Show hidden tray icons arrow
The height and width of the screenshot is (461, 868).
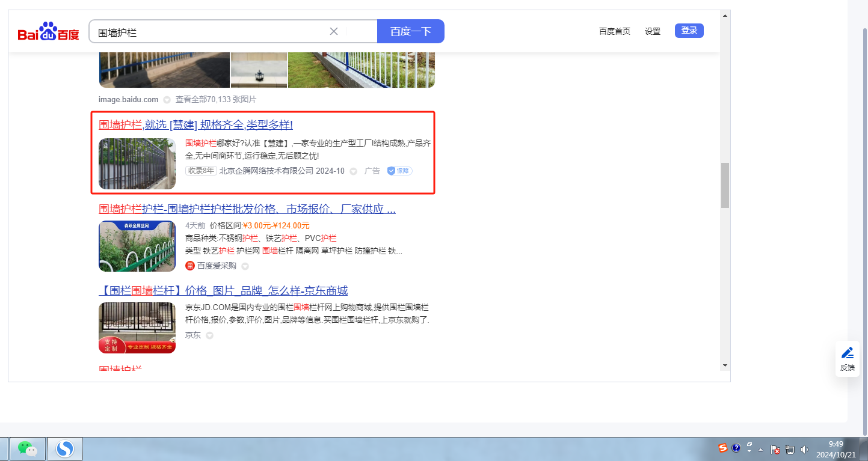coord(761,450)
